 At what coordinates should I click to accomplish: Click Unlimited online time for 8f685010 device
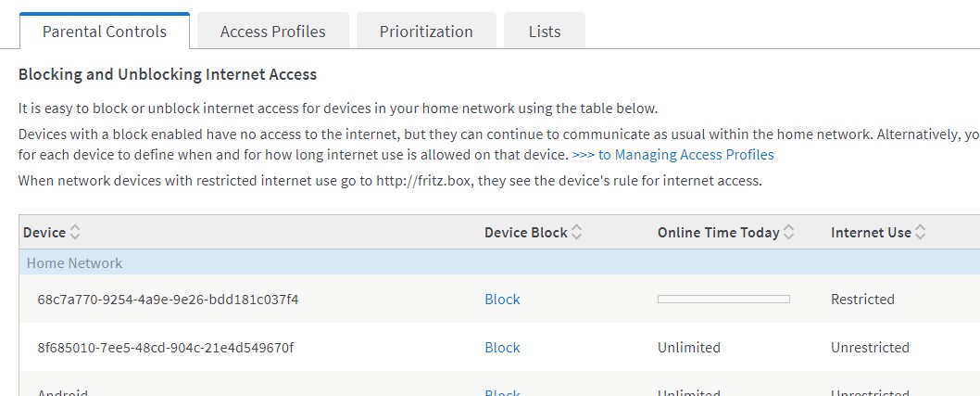(x=688, y=348)
